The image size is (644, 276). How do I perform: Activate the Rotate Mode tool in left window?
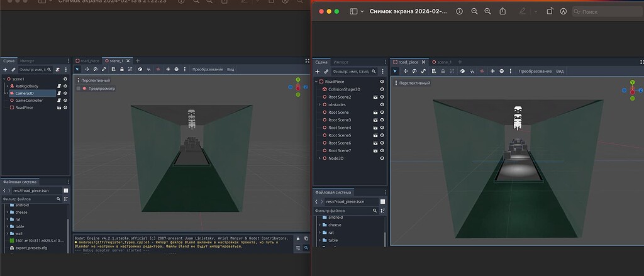click(96, 69)
